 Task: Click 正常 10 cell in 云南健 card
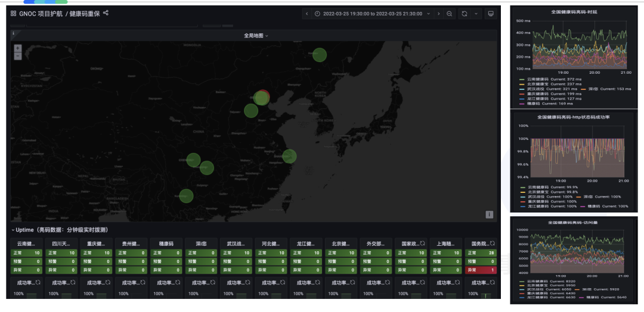pos(26,253)
